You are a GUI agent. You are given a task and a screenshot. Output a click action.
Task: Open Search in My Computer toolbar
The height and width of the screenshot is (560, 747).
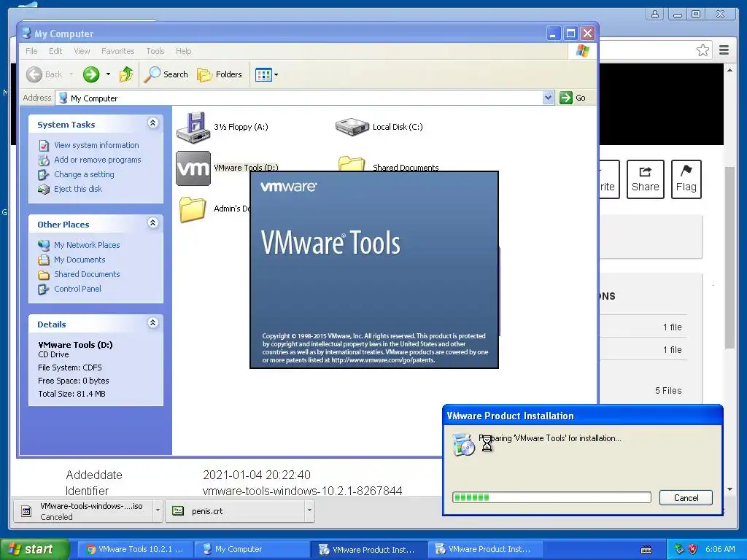point(166,74)
